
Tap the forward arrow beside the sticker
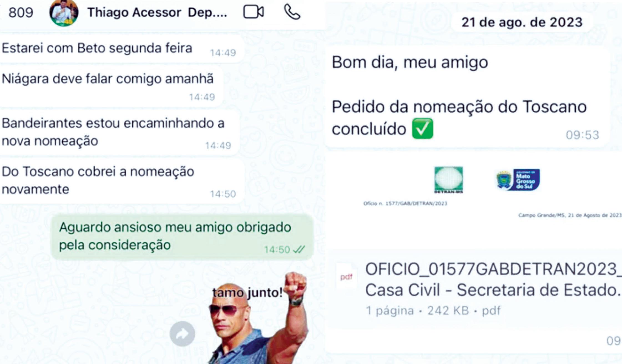click(x=182, y=334)
